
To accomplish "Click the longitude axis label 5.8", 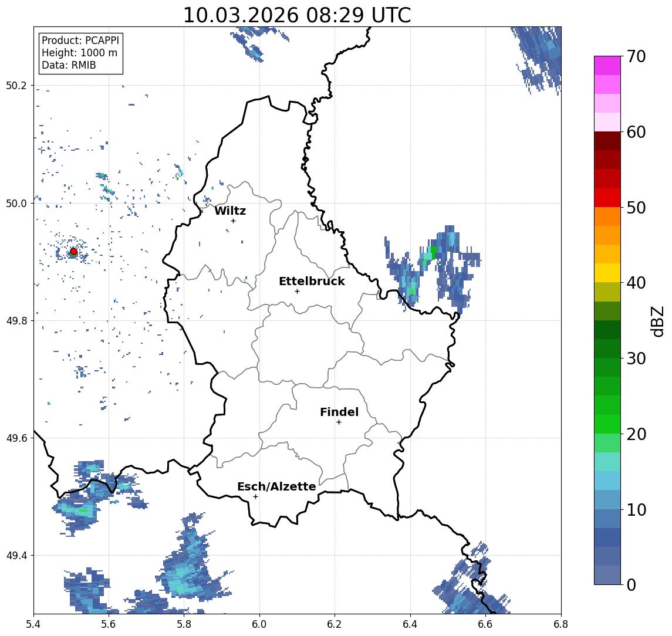I will click(184, 624).
